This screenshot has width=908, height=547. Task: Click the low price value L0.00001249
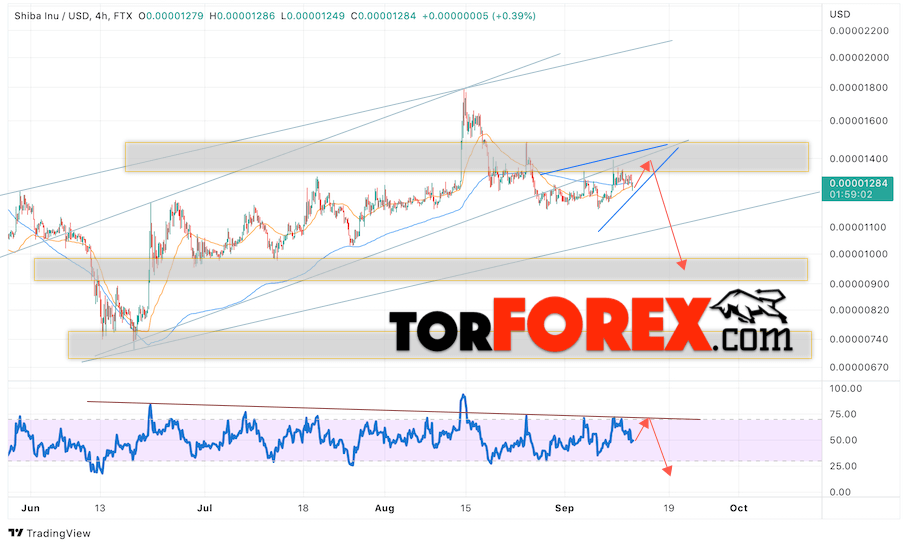pos(313,16)
